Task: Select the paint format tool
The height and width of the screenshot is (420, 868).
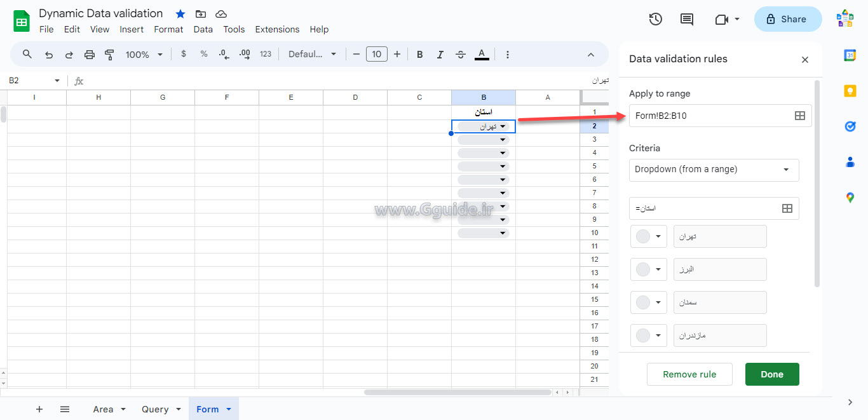Action: click(x=109, y=55)
